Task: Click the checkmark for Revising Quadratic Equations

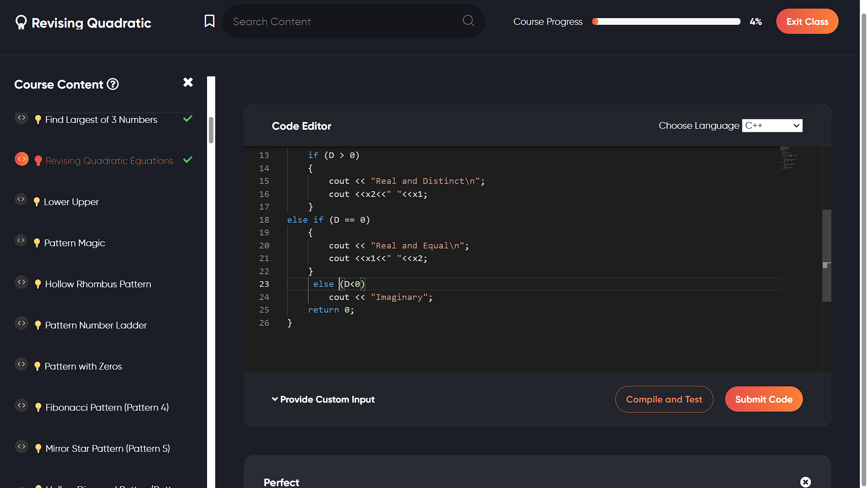Action: tap(188, 160)
